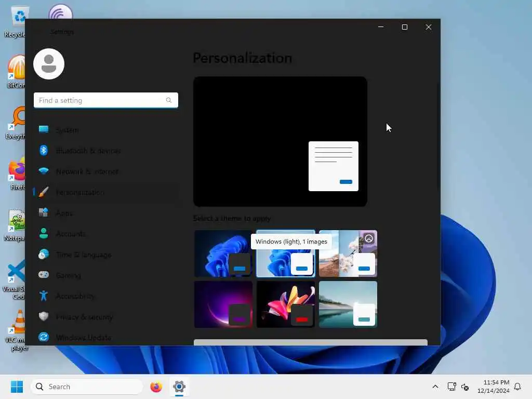The width and height of the screenshot is (532, 399).
Task: Show hidden system tray icons
Action: tap(435, 387)
